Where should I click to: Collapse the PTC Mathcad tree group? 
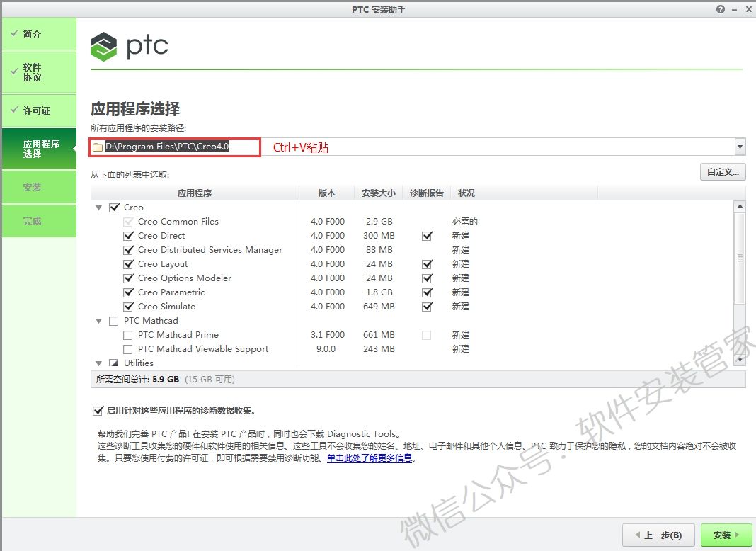[x=99, y=321]
